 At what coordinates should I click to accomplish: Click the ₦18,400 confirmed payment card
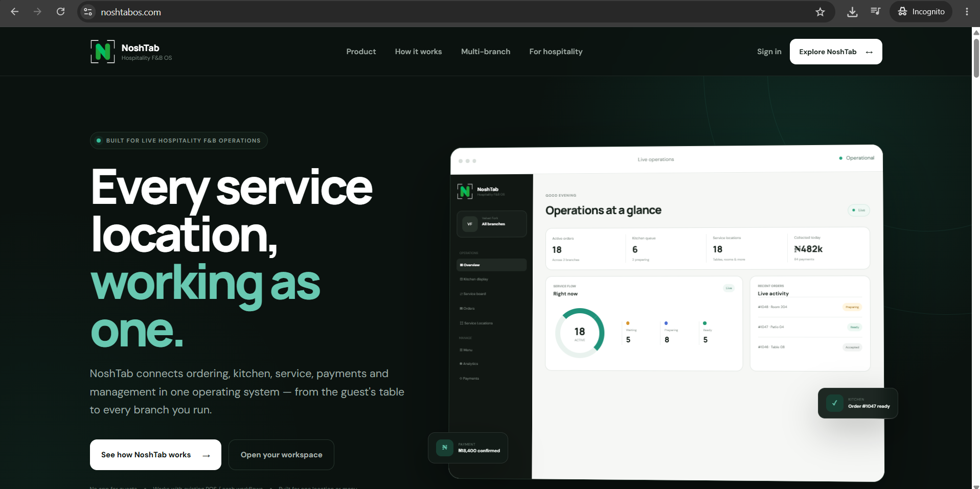point(468,448)
